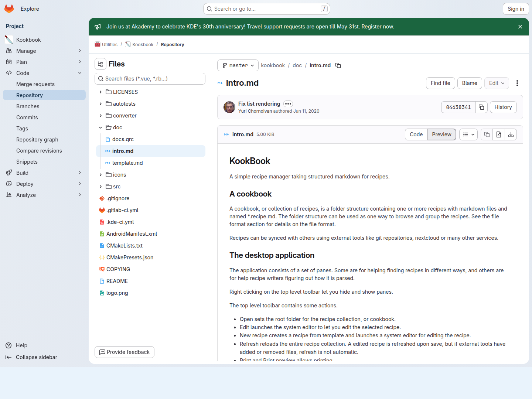The width and height of the screenshot is (532, 399).
Task: Copy intro.md file contents
Action: pyautogui.click(x=487, y=134)
